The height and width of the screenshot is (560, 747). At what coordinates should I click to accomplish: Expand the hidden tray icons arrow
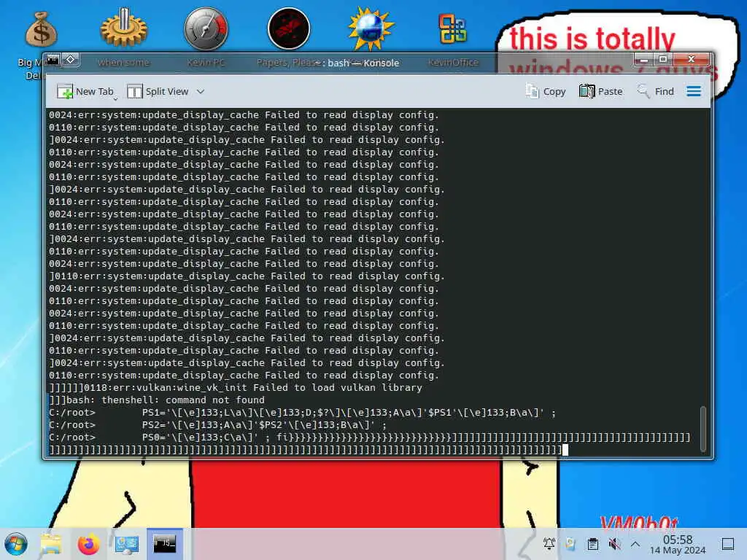click(635, 543)
